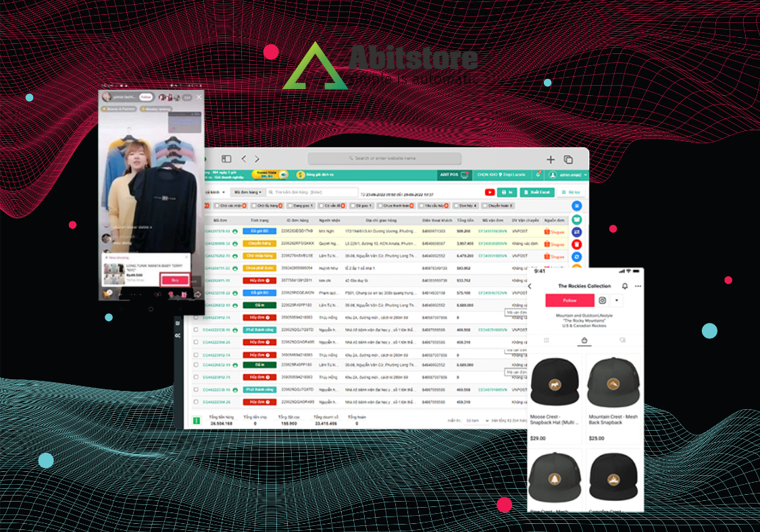Tick the Chờ lấy hàng filter checkbox
Screen dimensions: 760x532
click(253, 206)
